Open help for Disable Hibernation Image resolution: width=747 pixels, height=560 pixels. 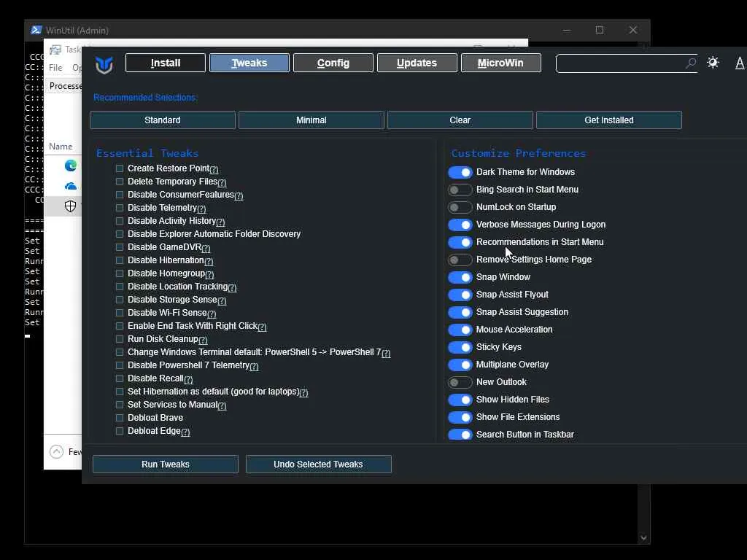209,262
